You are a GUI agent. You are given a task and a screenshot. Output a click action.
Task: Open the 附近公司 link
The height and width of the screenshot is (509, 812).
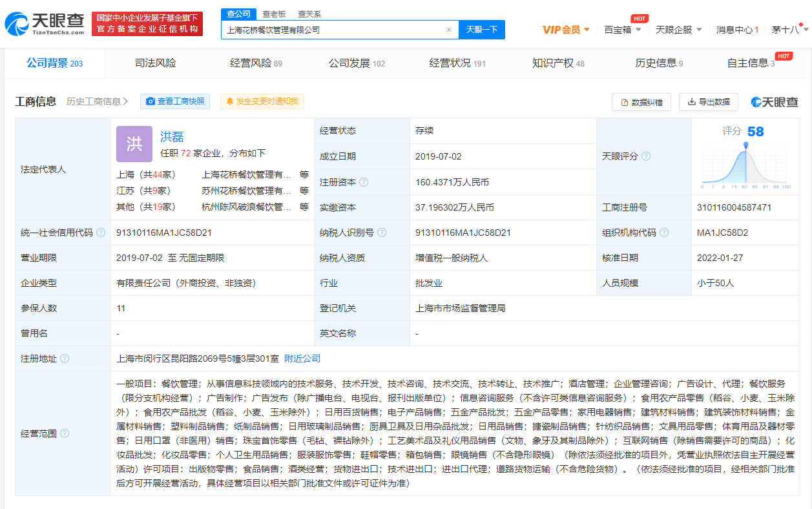click(x=302, y=358)
